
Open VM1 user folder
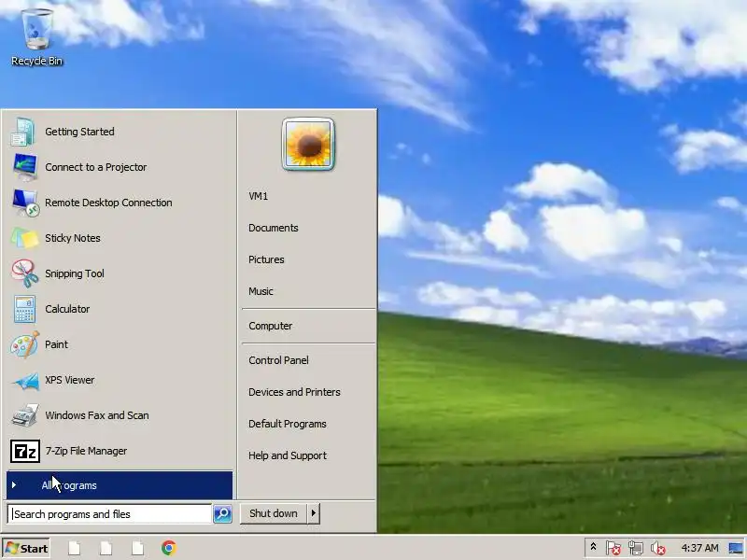[259, 196]
